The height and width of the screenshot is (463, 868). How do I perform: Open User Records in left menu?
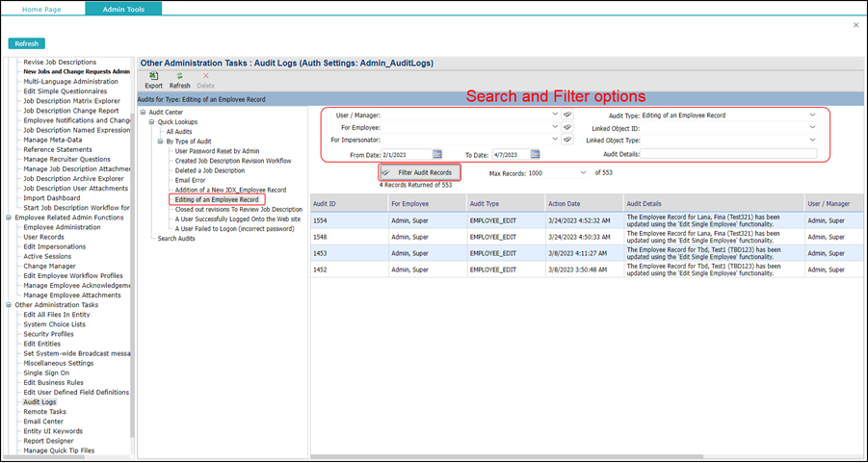(x=43, y=237)
